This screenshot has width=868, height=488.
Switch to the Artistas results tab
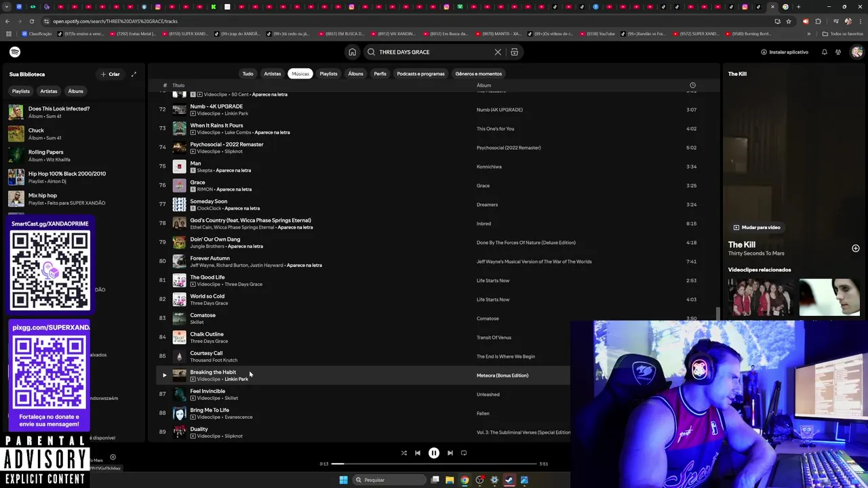tap(273, 73)
